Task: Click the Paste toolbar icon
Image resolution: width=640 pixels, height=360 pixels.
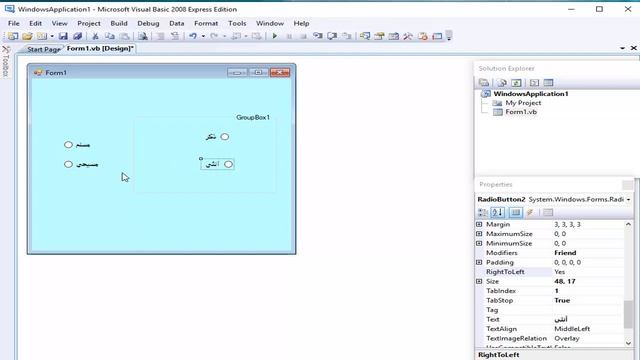Action: 124,36
